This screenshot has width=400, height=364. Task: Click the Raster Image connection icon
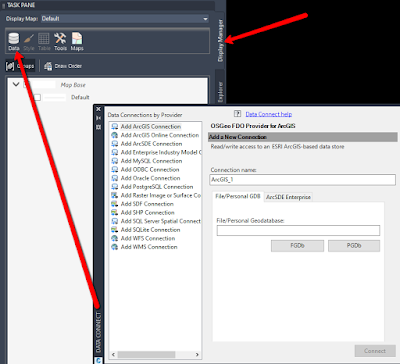pos(115,195)
